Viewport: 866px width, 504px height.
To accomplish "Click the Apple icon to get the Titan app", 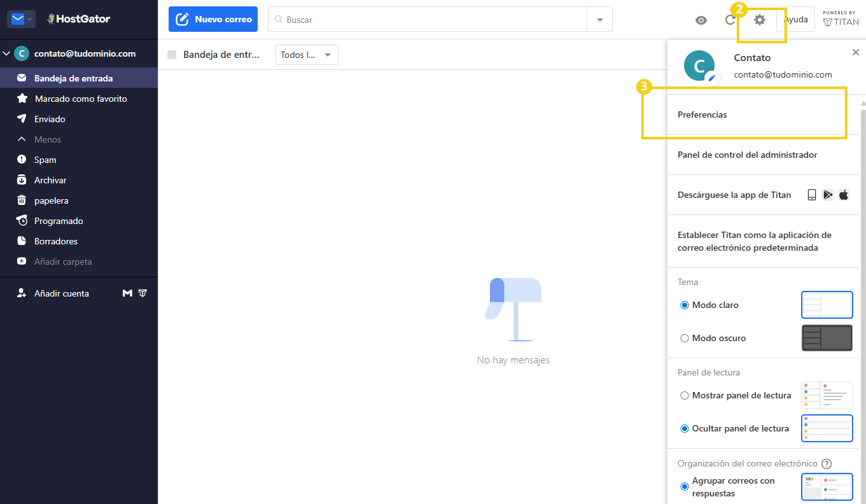I will pos(844,195).
